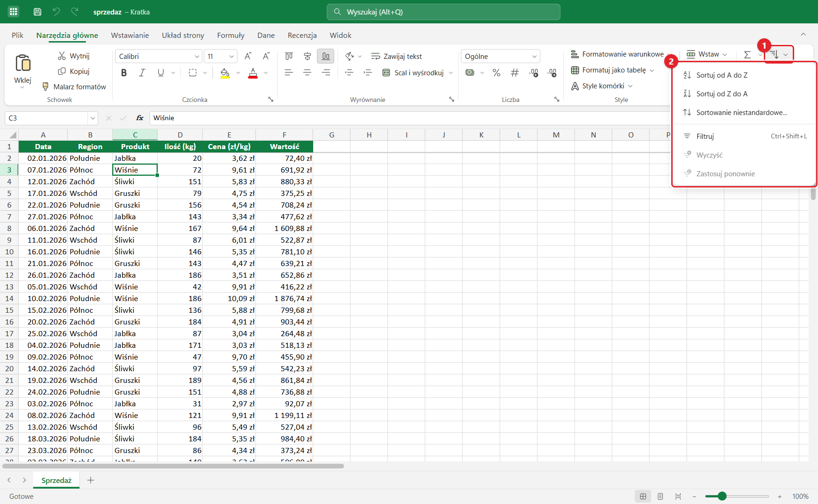Decrease font size with the smaller A icon

[266, 56]
